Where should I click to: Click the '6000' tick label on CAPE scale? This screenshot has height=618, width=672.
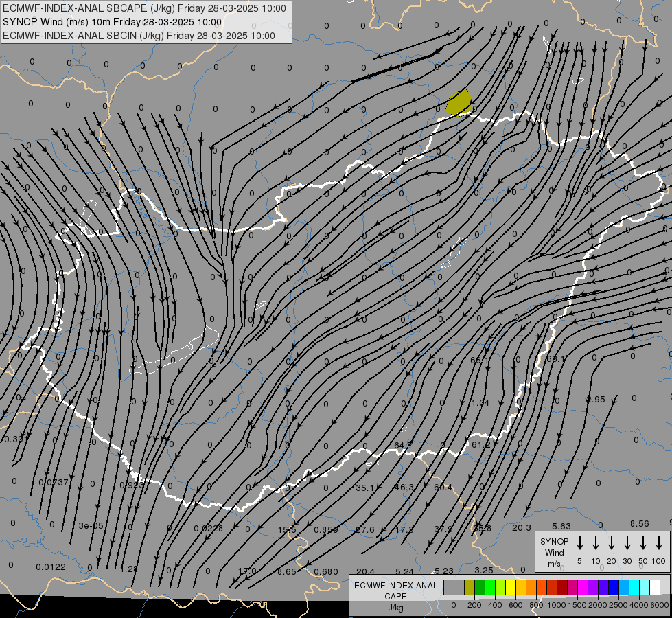click(659, 605)
